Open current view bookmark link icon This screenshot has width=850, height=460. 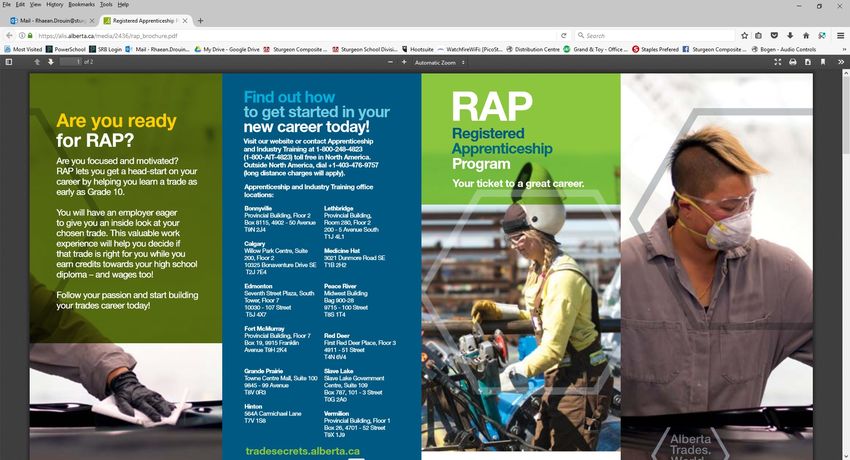(x=823, y=62)
